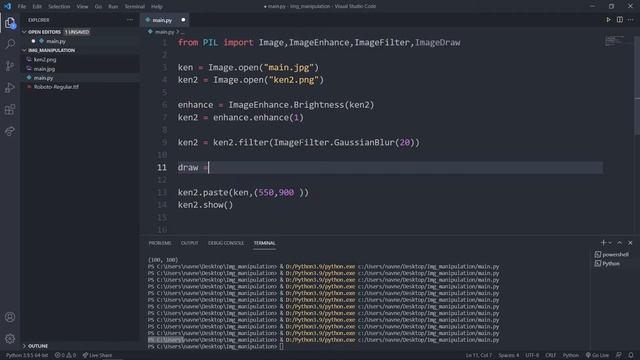Viewport: 640px width, 360px height.
Task: Select Python interpreter version in status bar
Action: [27, 355]
